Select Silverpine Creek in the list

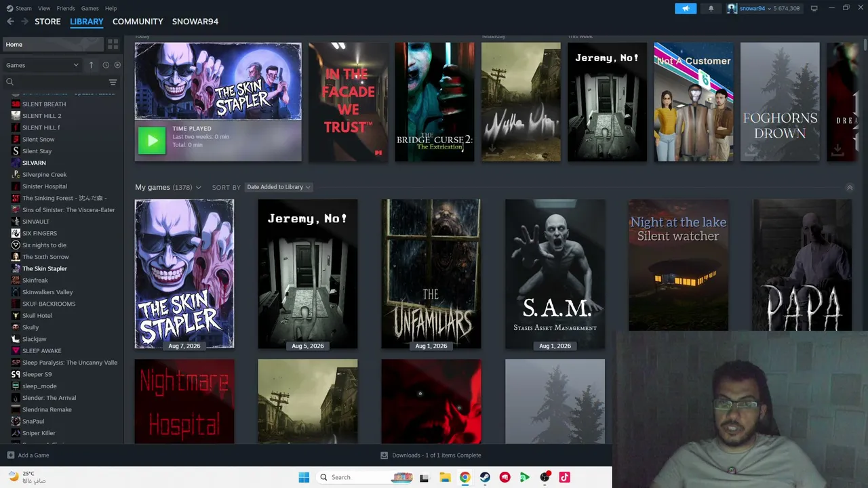coord(44,175)
